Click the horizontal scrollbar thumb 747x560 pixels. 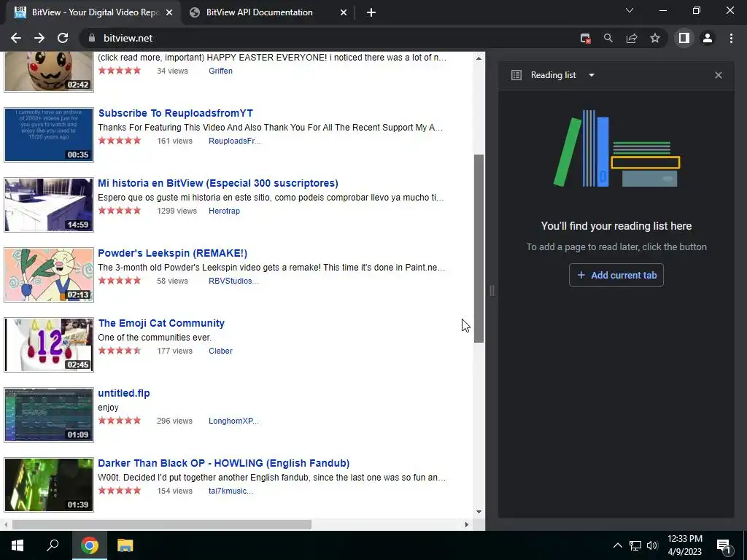161,524
